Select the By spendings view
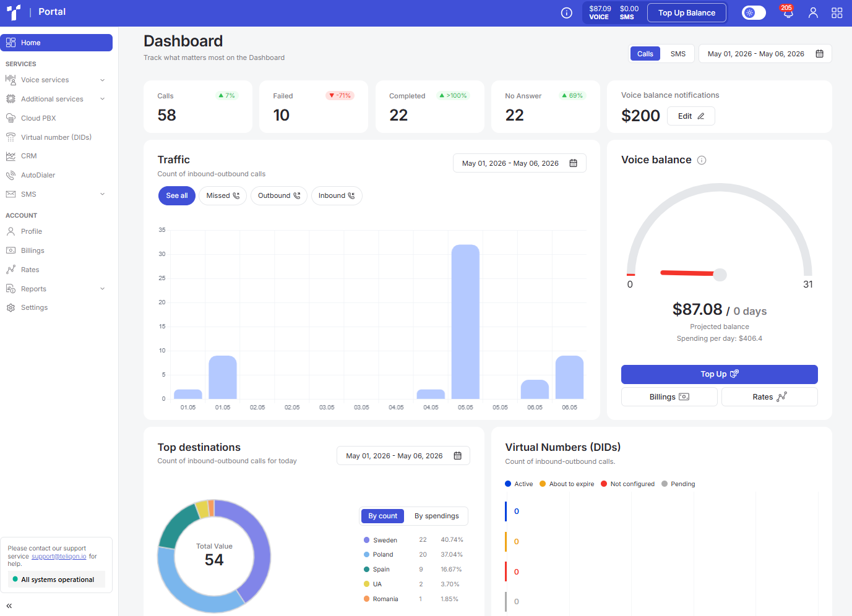The width and height of the screenshot is (852, 616). point(437,516)
